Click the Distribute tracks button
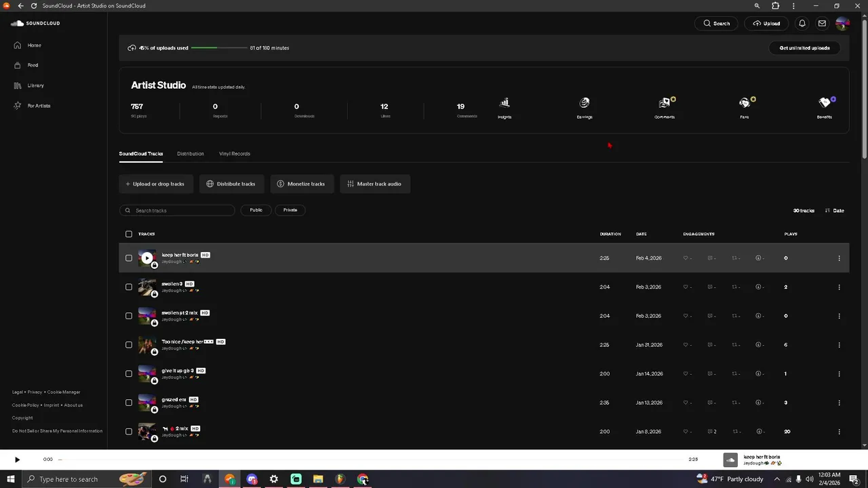The width and height of the screenshot is (868, 488). [231, 184]
